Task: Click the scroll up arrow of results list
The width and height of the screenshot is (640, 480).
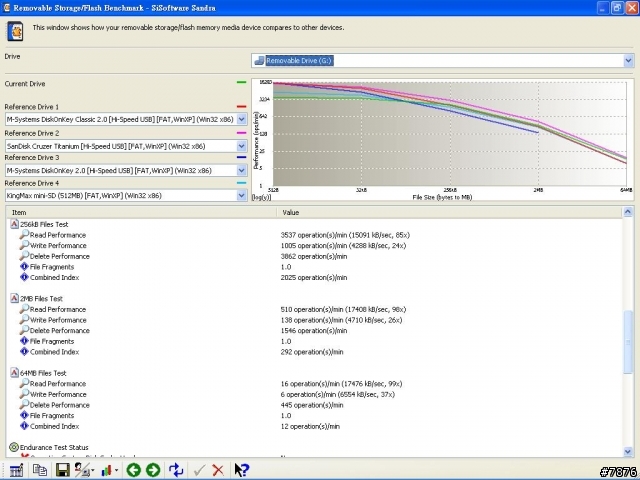Action: 628,212
